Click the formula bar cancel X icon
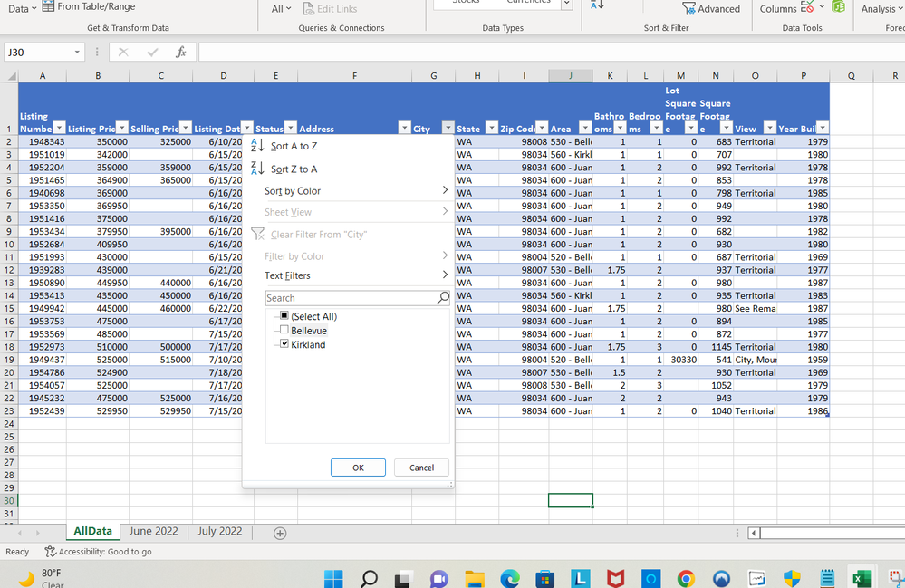Screen dimensions: 905x588 click(x=123, y=53)
